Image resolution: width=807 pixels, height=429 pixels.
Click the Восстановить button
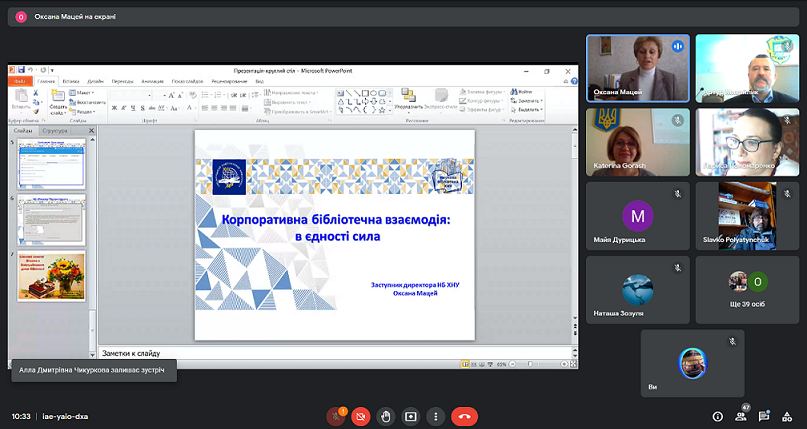87,102
